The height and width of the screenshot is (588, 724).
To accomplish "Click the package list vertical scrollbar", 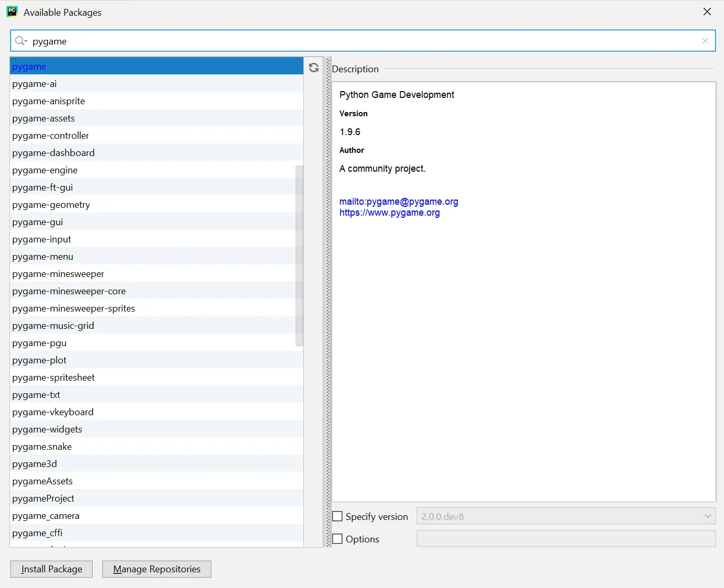I will pyautogui.click(x=300, y=256).
